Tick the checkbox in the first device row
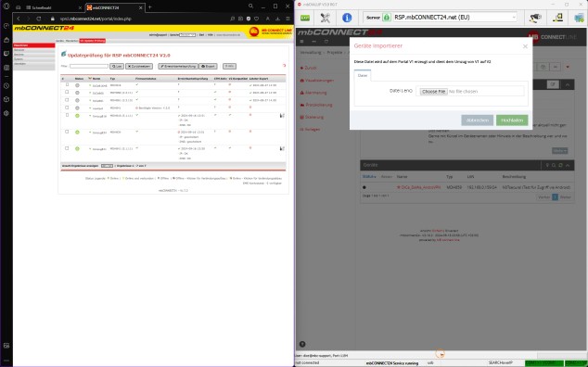 (67, 84)
